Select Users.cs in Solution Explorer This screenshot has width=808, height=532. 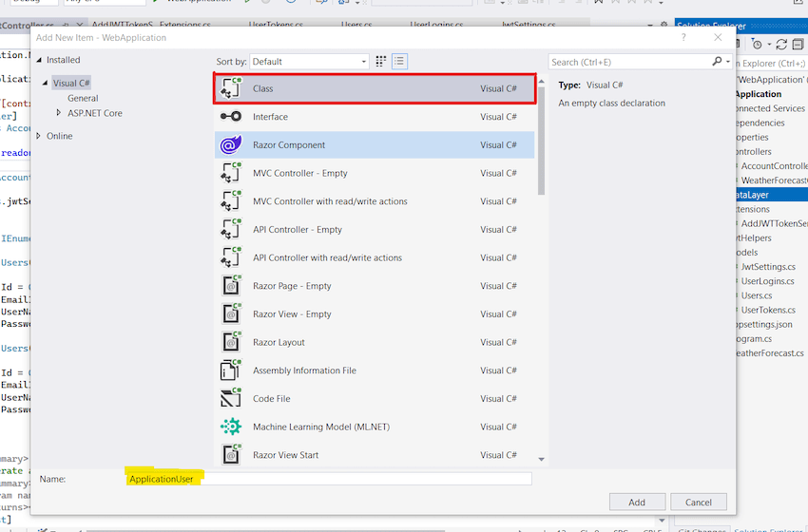[757, 295]
